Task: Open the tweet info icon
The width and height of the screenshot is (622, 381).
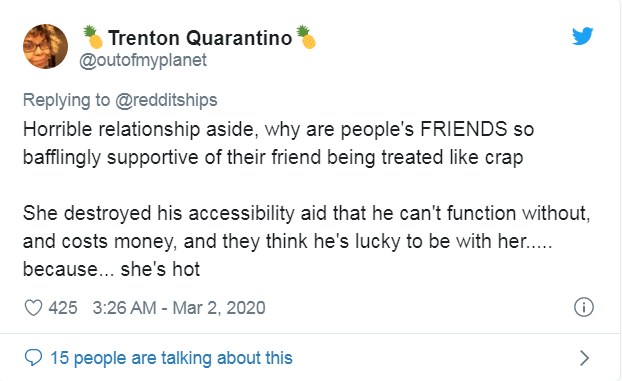Action: [584, 307]
